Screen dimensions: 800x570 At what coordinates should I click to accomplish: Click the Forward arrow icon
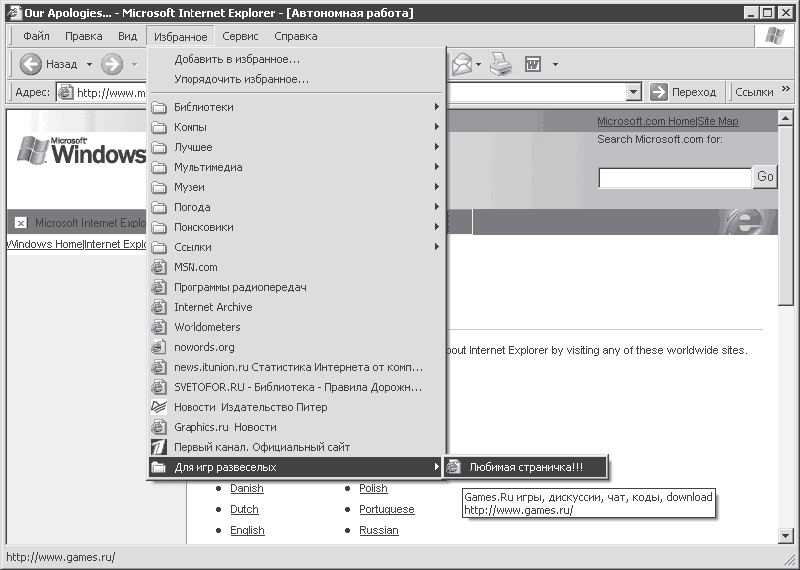112,64
